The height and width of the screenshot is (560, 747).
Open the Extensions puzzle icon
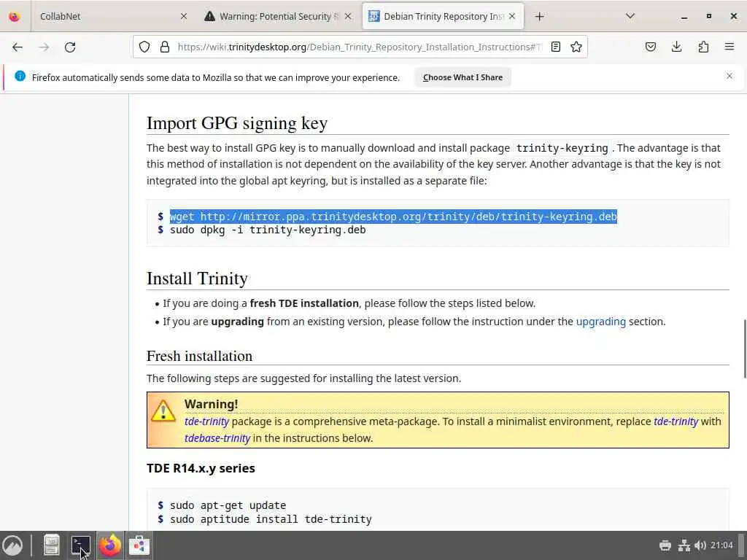(x=703, y=47)
